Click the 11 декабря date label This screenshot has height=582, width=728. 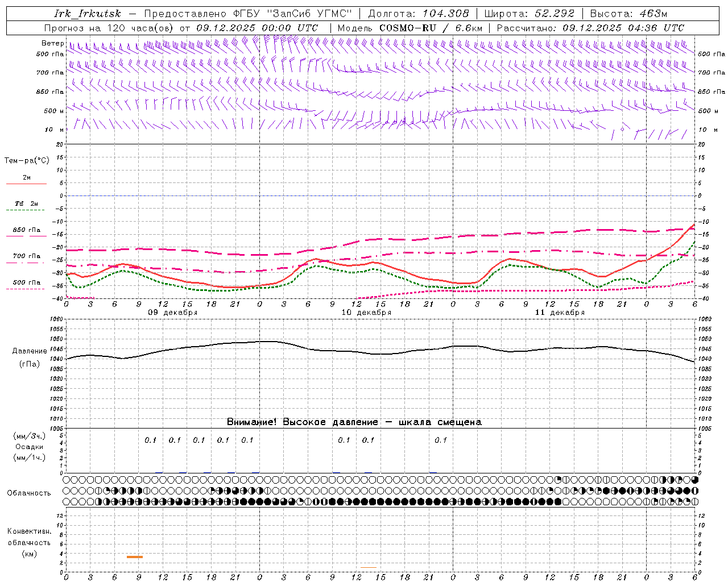(x=560, y=313)
